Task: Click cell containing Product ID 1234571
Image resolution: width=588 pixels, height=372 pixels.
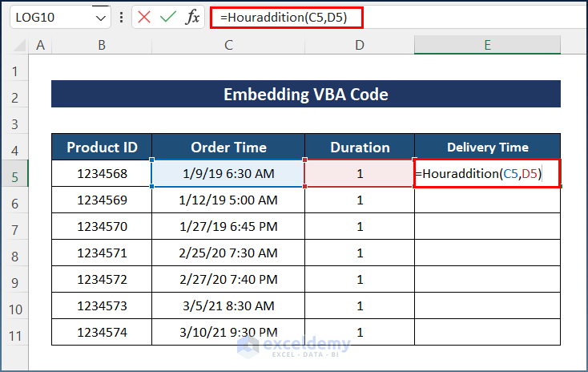Action: (x=102, y=253)
